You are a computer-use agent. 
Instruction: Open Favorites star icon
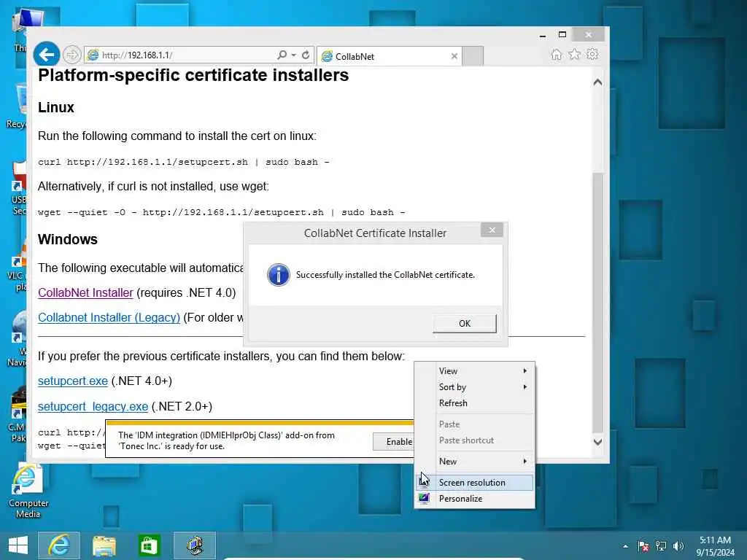pos(575,54)
